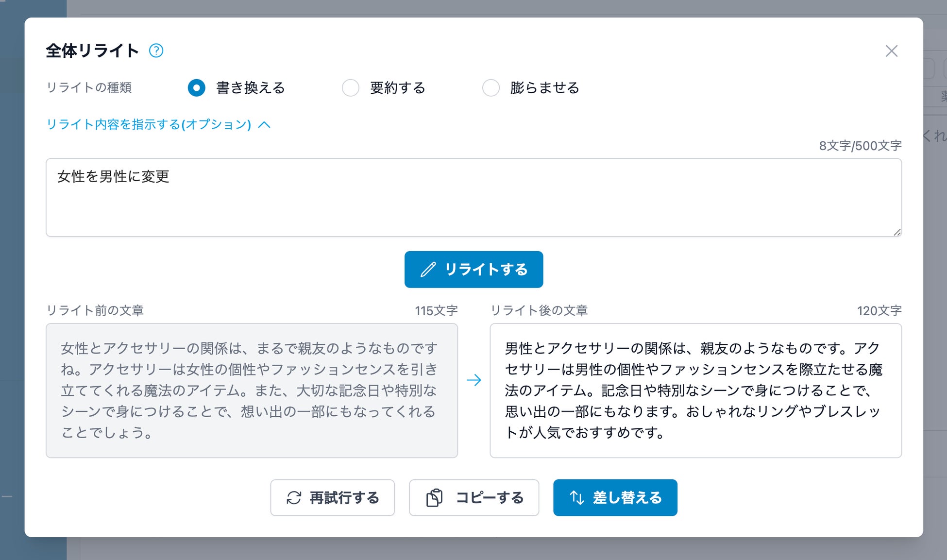Click the help question mark icon
Screen dimensions: 947x560
coord(156,51)
